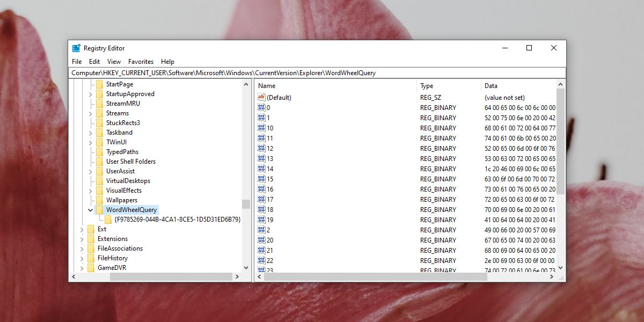Viewport: 644px width, 322px height.
Task: Expand the GameDVR key
Action: (82, 268)
